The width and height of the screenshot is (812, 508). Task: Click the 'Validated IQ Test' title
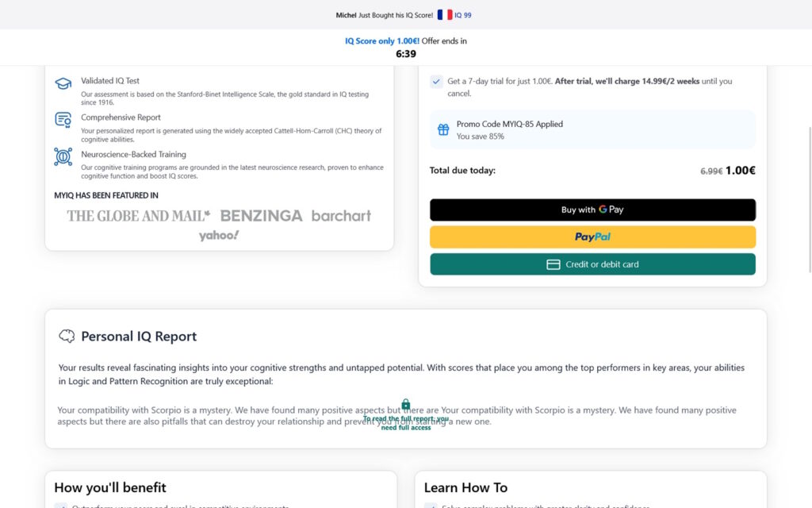(109, 81)
